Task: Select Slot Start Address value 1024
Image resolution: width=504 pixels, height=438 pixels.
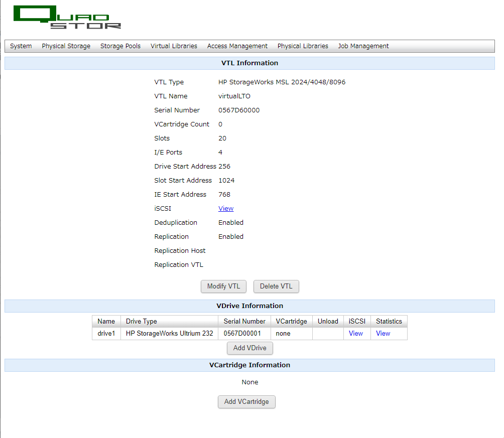Action: 226,181
